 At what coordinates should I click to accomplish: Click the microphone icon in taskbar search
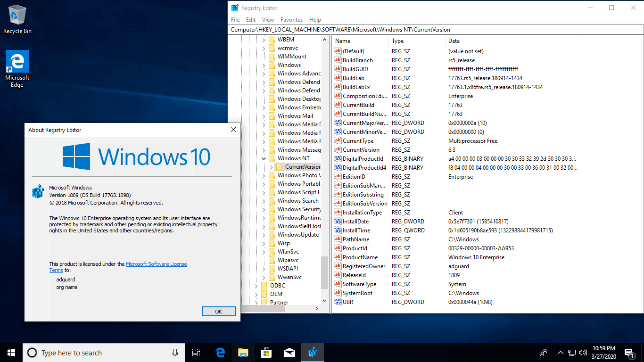175,353
